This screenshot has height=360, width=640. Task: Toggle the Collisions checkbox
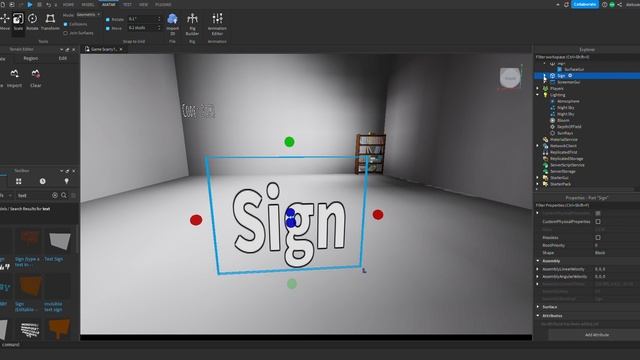coord(66,24)
